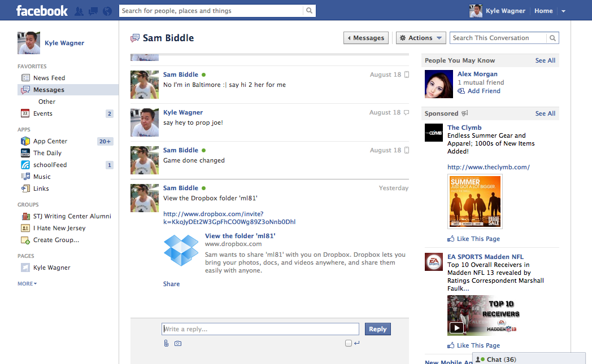
Task: Play the Madden NFL Top 10 video
Action: tap(456, 327)
